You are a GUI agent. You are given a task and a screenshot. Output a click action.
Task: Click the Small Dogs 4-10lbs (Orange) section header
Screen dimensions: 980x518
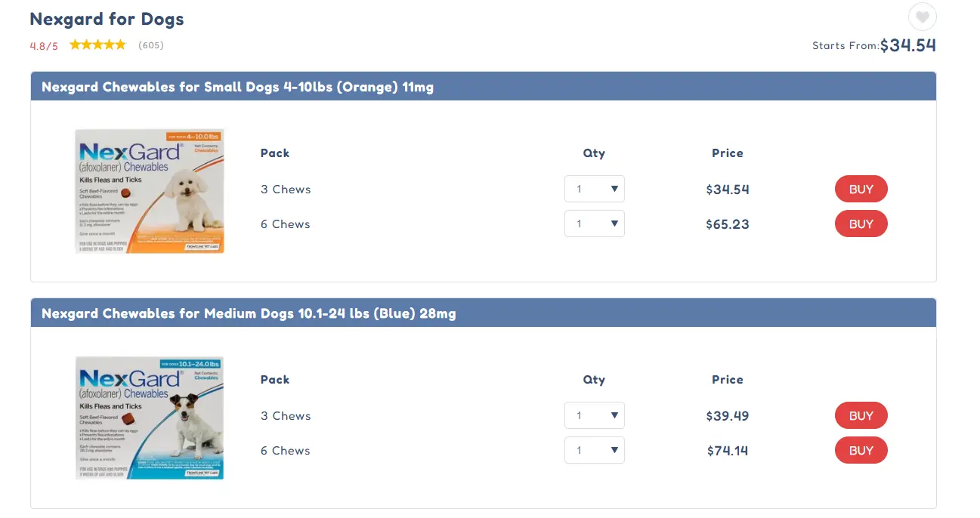tap(237, 87)
